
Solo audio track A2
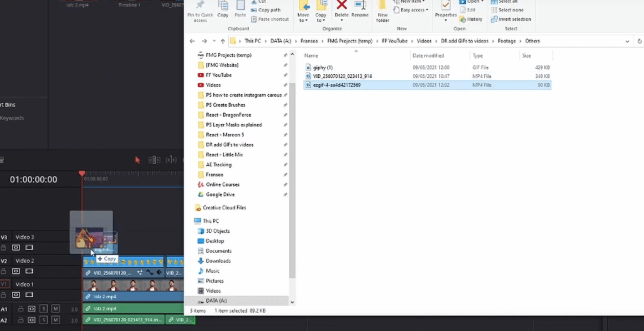43,320
